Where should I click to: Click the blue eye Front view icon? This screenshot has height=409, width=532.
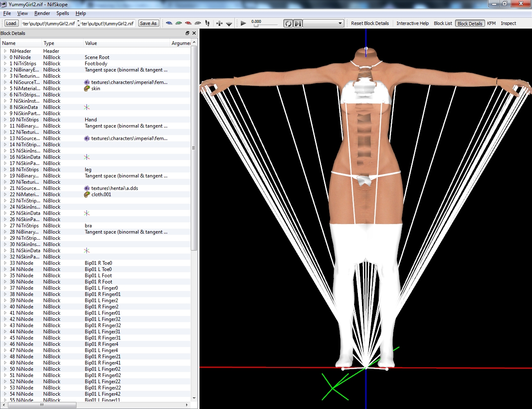point(169,23)
